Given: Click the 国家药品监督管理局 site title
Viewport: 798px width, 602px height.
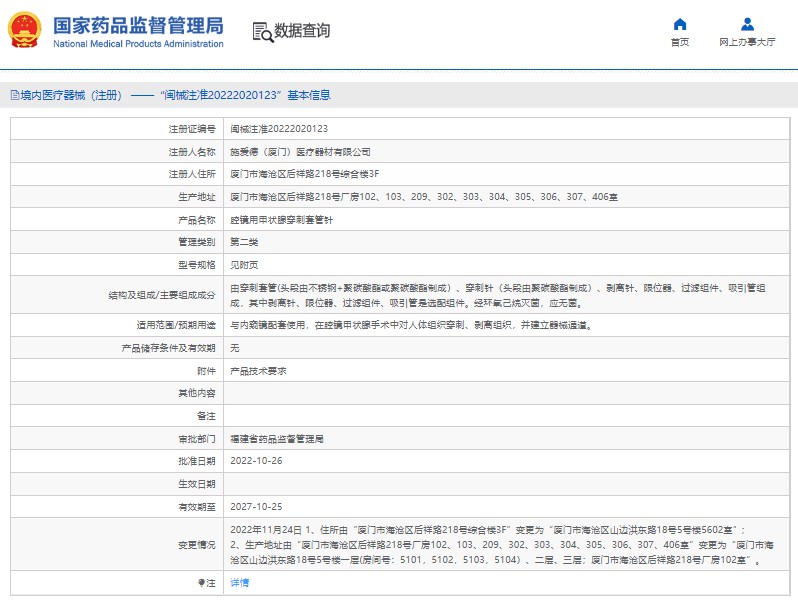Looking at the screenshot, I should click(138, 25).
